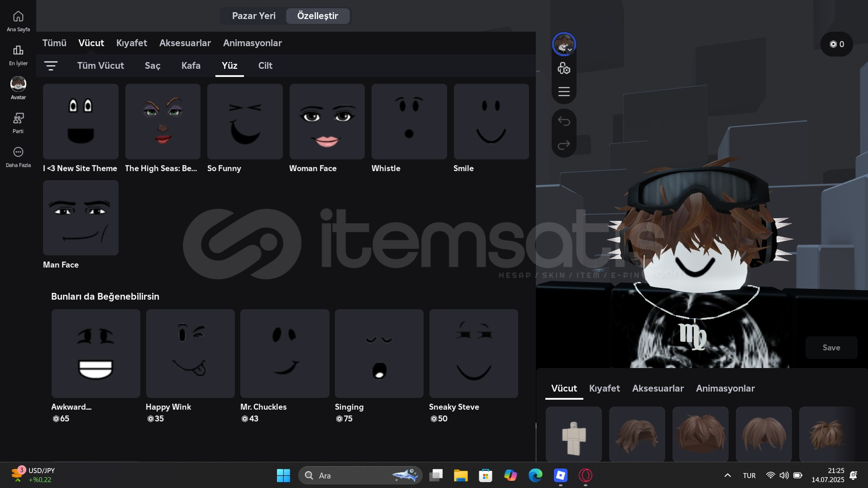This screenshot has width=868, height=488.
Task: Open the Robux balance indicator
Action: click(837, 44)
